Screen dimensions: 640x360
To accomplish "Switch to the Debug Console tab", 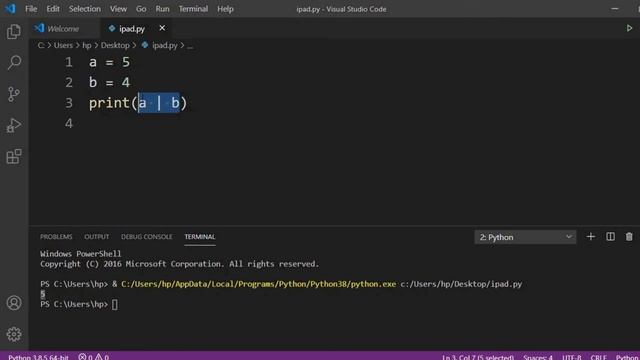I will click(x=147, y=237).
